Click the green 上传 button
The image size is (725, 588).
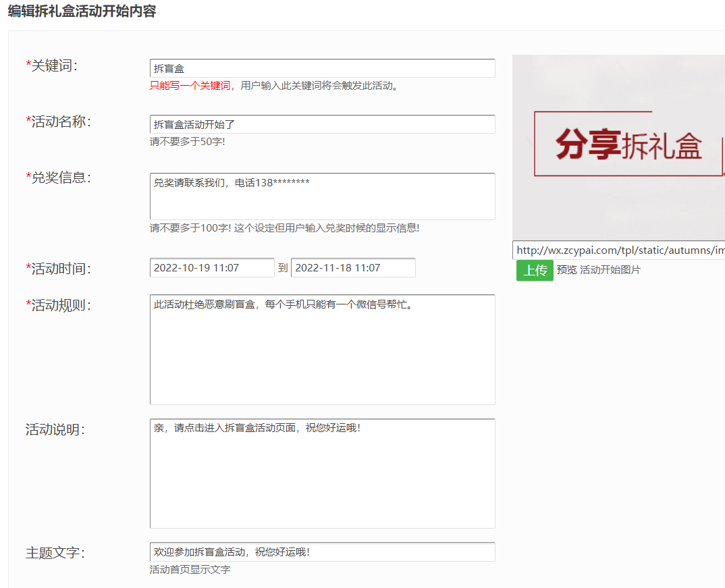pyautogui.click(x=535, y=271)
